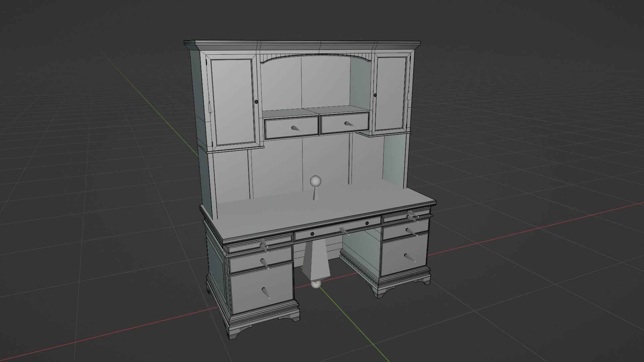The width and height of the screenshot is (644, 362).
Task: Select the sphere at the origin under the desk
Action: pos(316,284)
